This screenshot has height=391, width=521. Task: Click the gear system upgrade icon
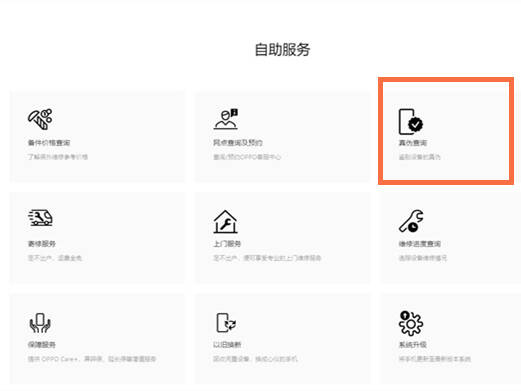411,323
